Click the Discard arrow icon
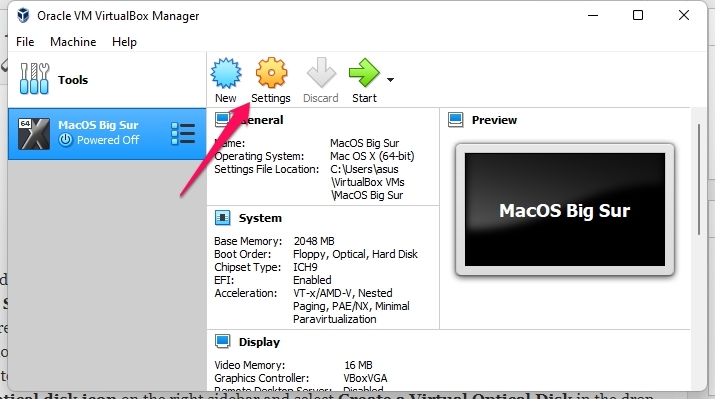 click(321, 73)
